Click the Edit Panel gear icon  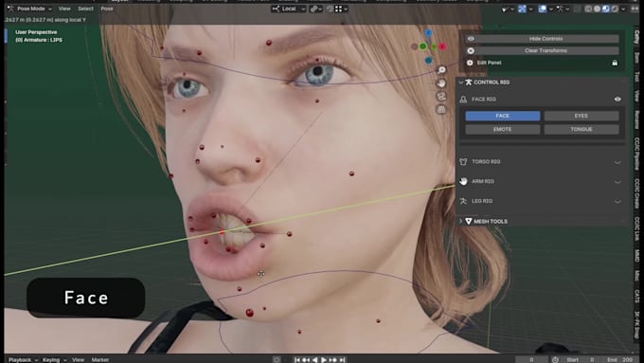pyautogui.click(x=470, y=63)
